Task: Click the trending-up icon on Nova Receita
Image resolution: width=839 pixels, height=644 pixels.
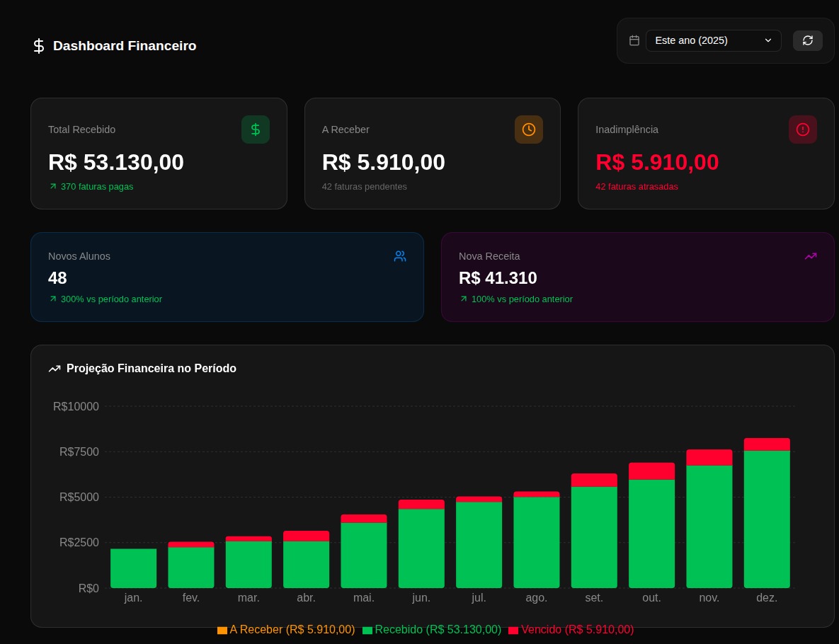Action: [811, 256]
